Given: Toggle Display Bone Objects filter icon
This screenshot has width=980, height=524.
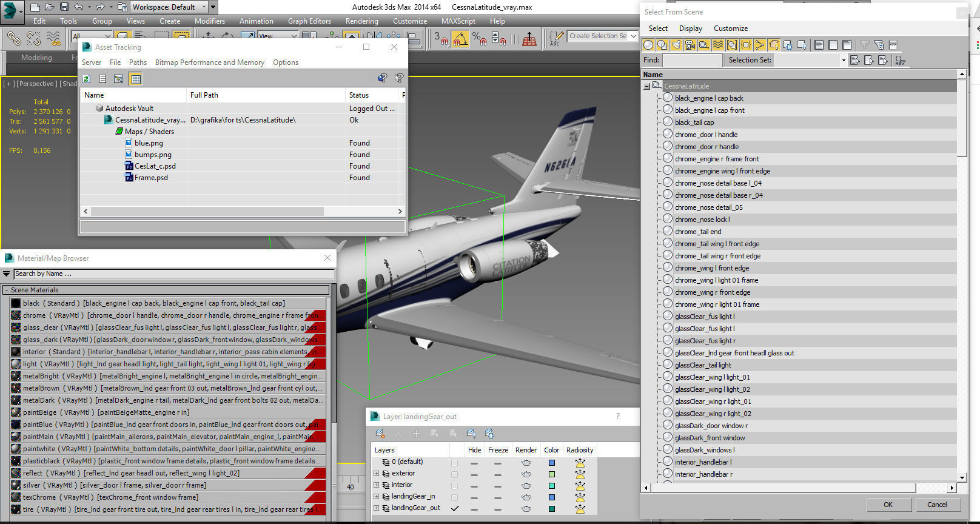Looking at the screenshot, I should pos(760,45).
